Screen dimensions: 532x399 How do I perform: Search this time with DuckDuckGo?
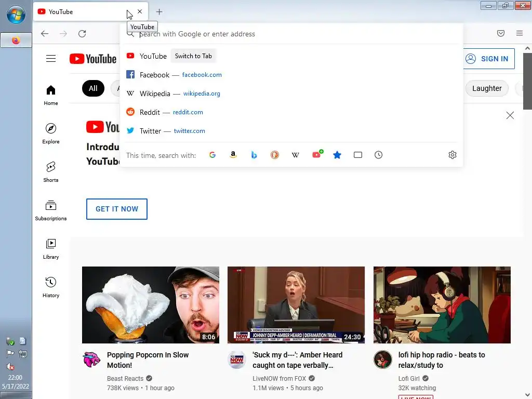click(275, 155)
